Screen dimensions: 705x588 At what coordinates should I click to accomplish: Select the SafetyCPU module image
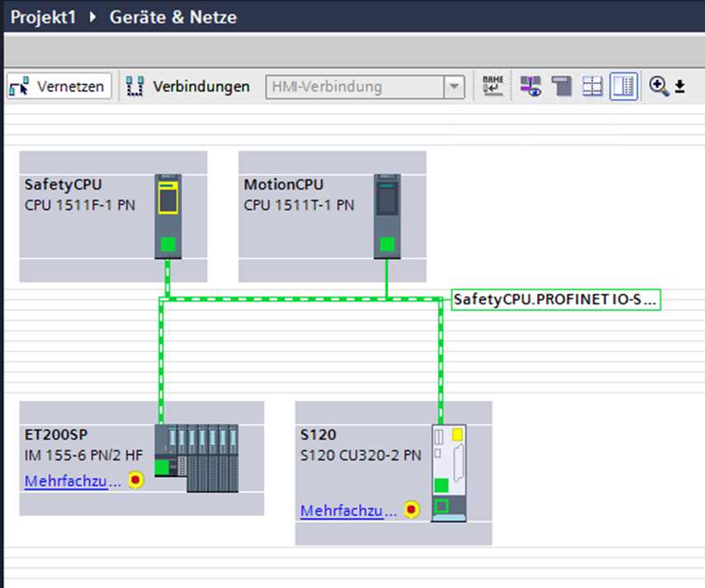(168, 216)
